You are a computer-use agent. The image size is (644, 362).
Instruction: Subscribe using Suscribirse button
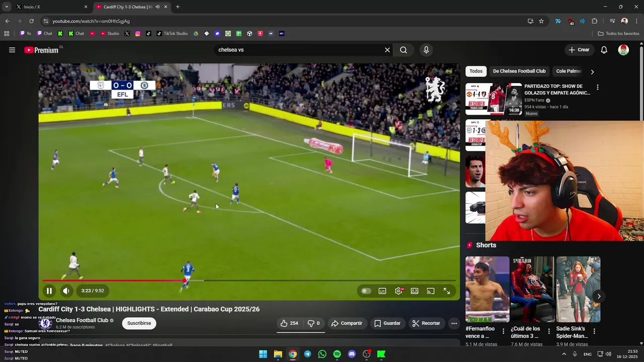pyautogui.click(x=139, y=323)
